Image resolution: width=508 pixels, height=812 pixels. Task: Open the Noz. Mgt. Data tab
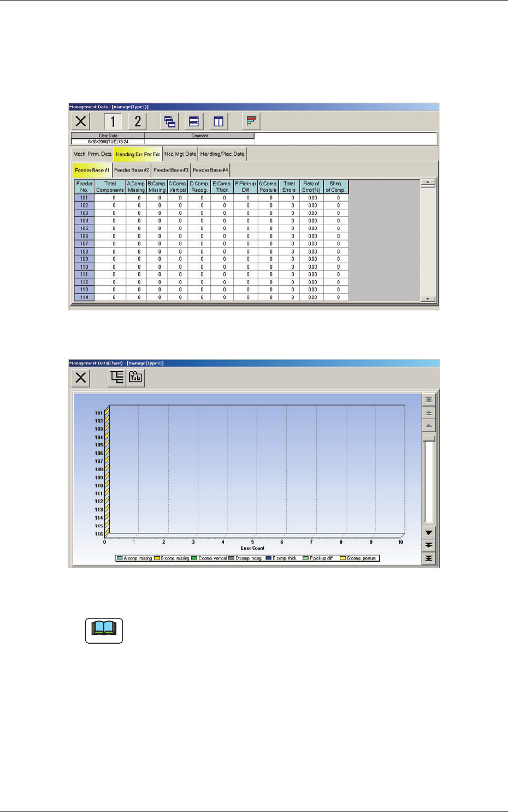point(180,154)
